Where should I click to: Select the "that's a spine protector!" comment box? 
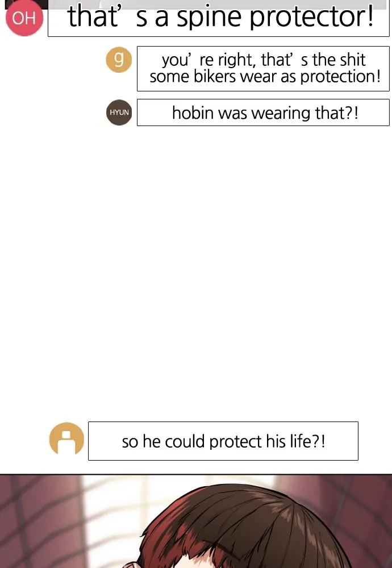(219, 18)
